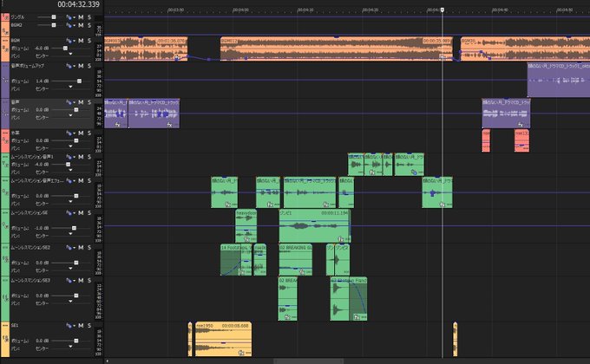Open automation settings icon on ジングル track
The width and height of the screenshot is (590, 364).
click(x=69, y=17)
